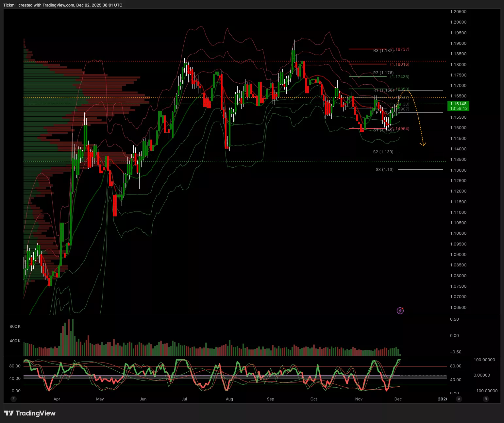Click the green 1.16148 current price label

[458, 106]
